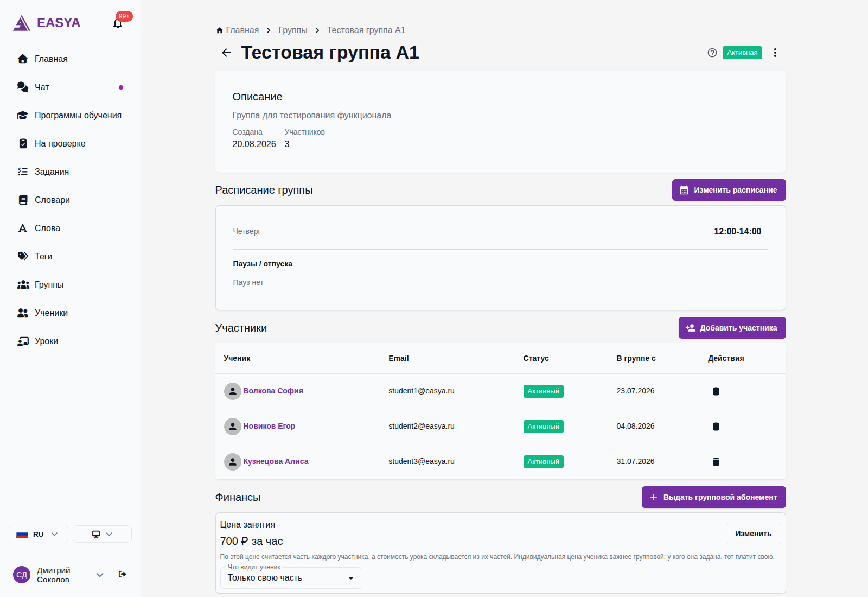This screenshot has height=597, width=868.
Task: Open the Что видит ученик dropdown
Action: 291,578
